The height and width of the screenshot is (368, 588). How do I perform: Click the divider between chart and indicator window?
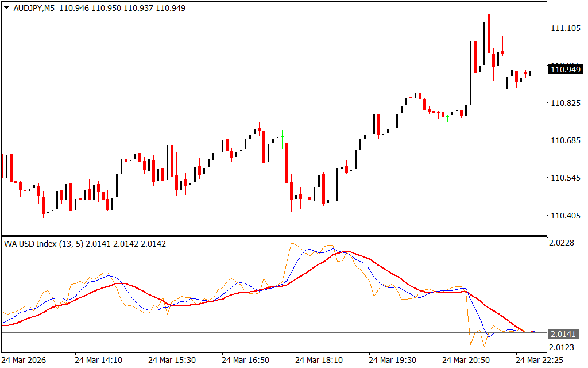coord(273,236)
